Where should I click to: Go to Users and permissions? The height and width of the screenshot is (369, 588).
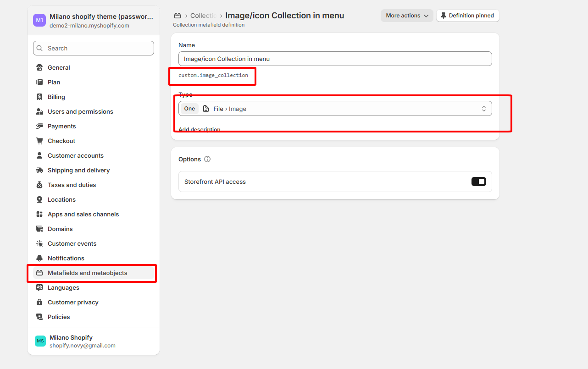point(80,111)
